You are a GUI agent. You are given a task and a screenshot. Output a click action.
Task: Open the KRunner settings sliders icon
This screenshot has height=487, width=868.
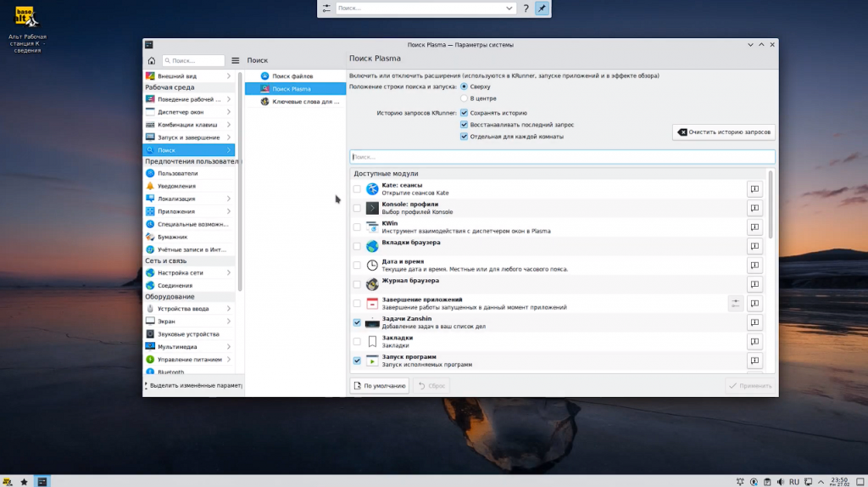click(x=326, y=8)
